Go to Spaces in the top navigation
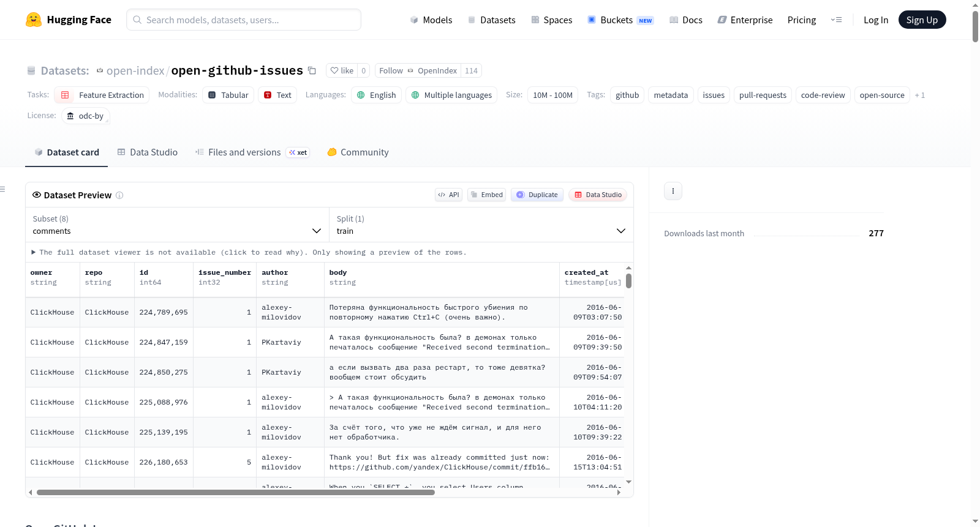980x527 pixels. [x=551, y=20]
